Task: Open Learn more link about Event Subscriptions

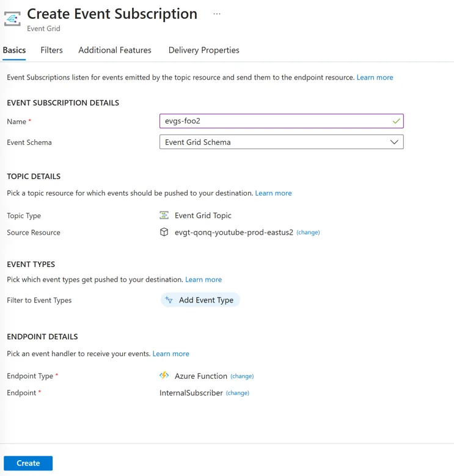Action: coord(375,78)
